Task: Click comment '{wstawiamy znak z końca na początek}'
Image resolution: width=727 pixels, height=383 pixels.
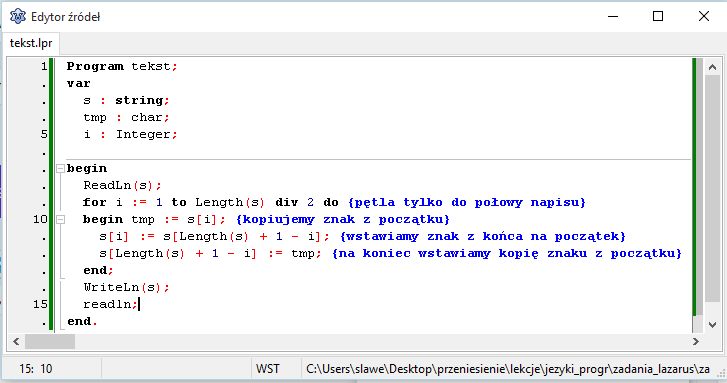Action: 483,236
